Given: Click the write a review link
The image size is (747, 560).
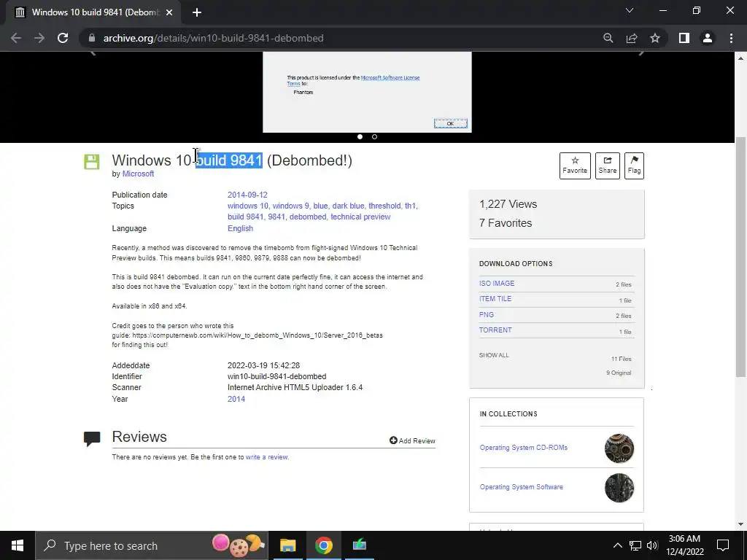Looking at the screenshot, I should (267, 457).
